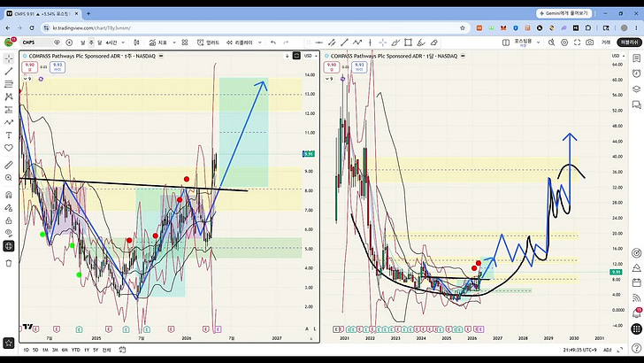Open the watchlist panel in right sidebar

tap(637, 58)
